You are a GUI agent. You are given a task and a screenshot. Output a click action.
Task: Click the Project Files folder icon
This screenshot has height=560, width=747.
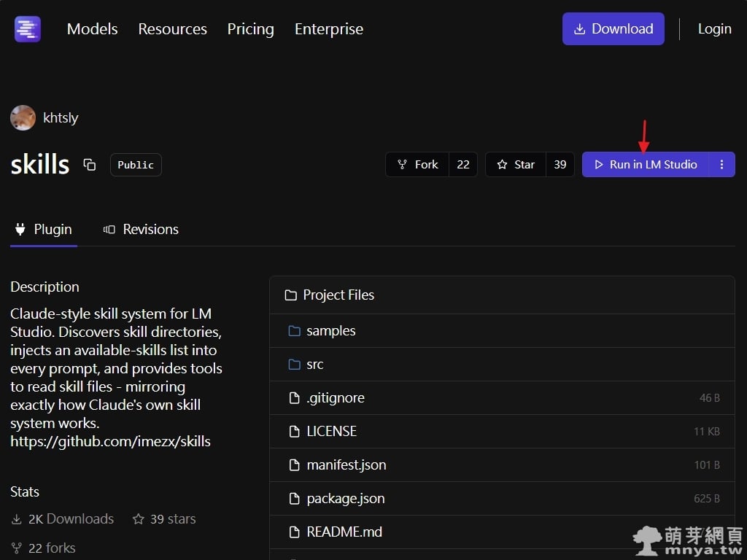pos(290,295)
